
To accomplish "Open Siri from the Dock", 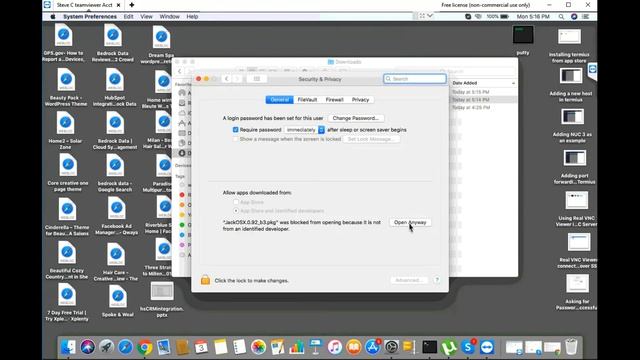I will 87,347.
